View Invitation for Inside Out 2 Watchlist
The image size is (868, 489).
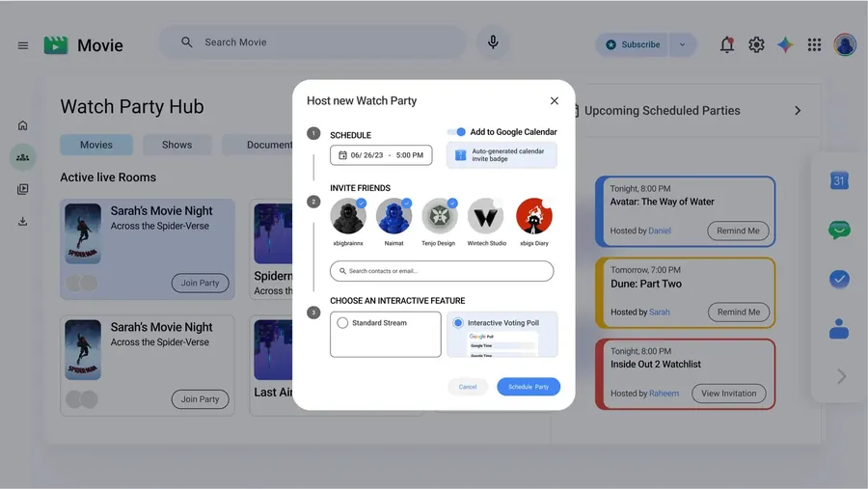click(728, 394)
